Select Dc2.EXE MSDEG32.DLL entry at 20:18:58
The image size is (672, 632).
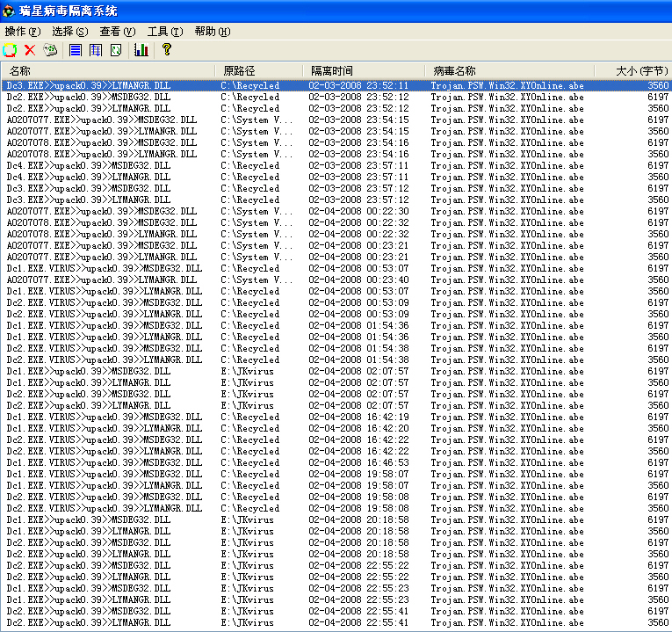pyautogui.click(x=89, y=543)
